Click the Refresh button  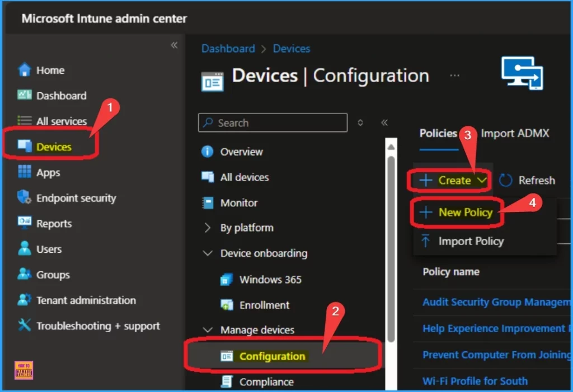pyautogui.click(x=527, y=180)
